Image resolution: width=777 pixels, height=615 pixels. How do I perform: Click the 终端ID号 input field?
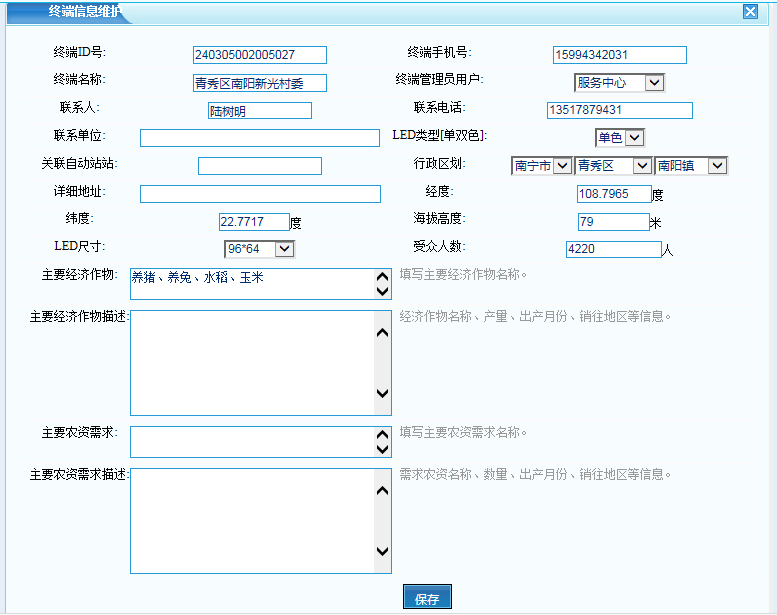[x=260, y=55]
